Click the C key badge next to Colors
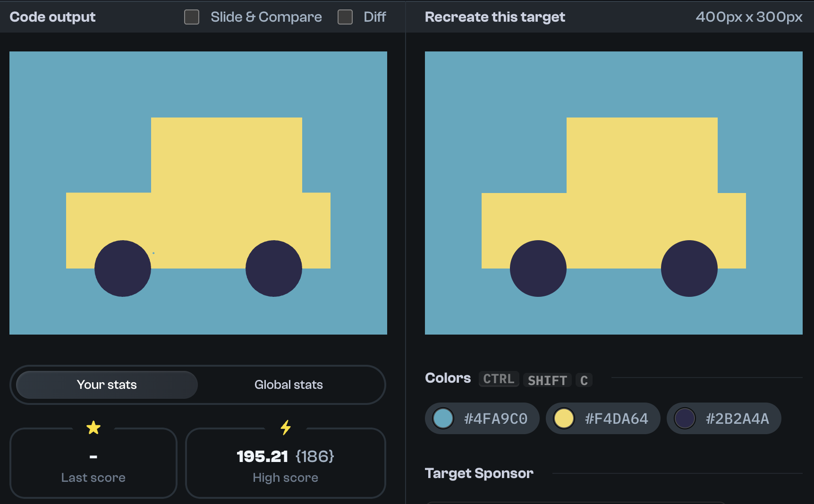The width and height of the screenshot is (814, 504). [584, 380]
